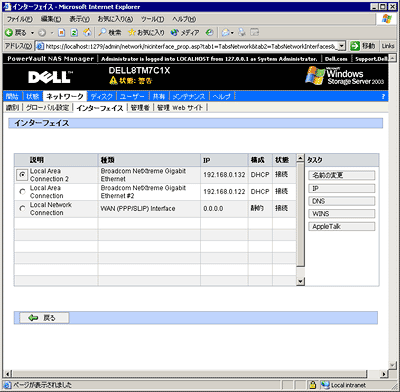Click the AppleTalk task button
400x392 pixels.
(341, 227)
